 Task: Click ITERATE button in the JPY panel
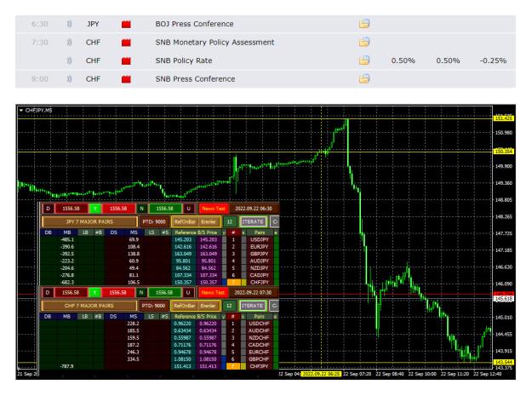point(253,221)
